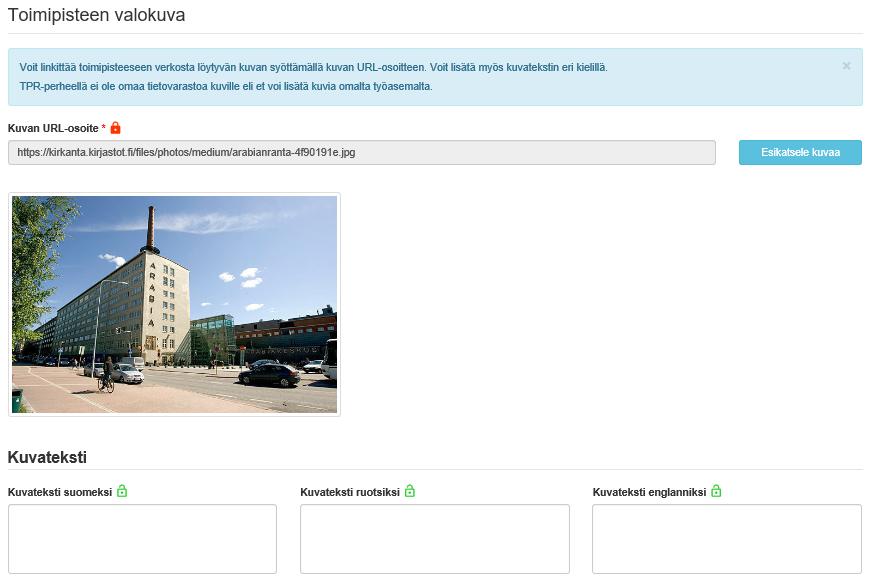Dismiss the blue info alert box
Image resolution: width=882 pixels, height=587 pixels.
click(x=846, y=66)
